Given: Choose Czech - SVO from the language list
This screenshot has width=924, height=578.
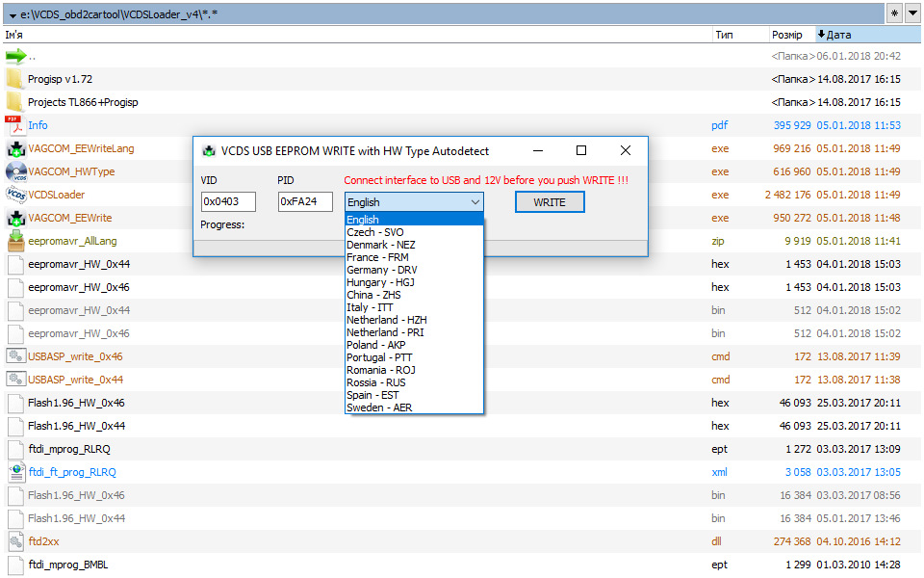Looking at the screenshot, I should (414, 232).
